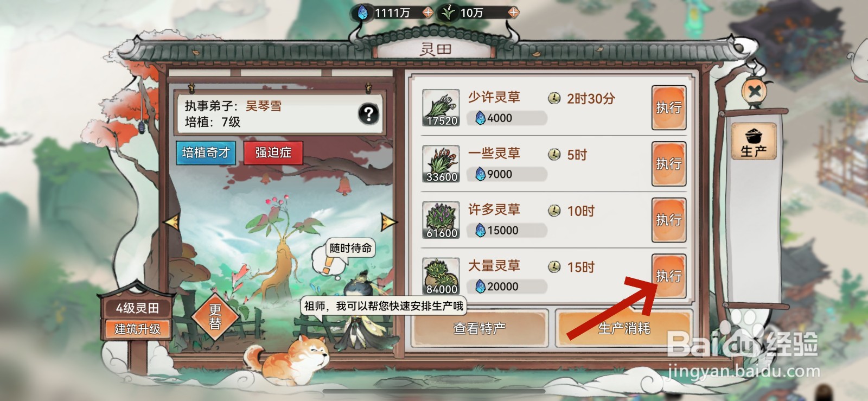This screenshot has height=401, width=868.
Task: Open the 生产消耗 tab
Action: (624, 328)
